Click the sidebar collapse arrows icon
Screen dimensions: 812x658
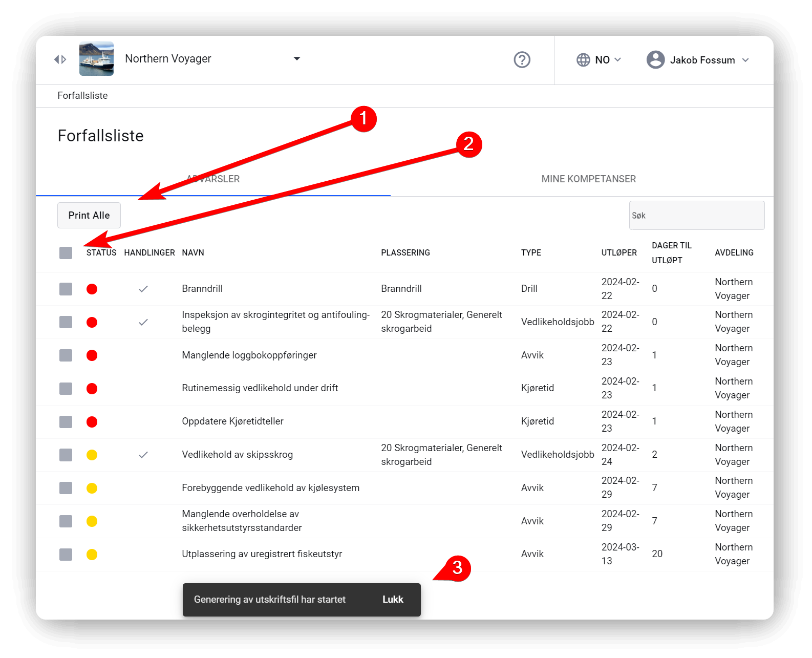pos(60,59)
